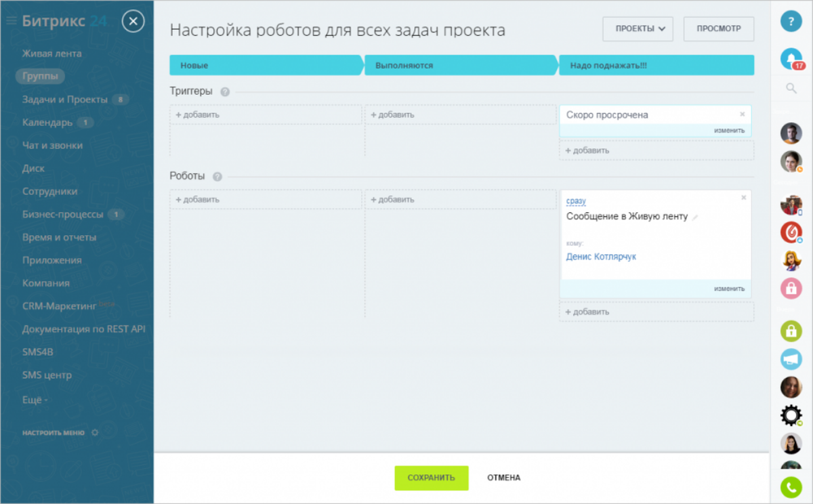Start a call with the green phone icon
This screenshot has width=813, height=504.
pos(791,487)
